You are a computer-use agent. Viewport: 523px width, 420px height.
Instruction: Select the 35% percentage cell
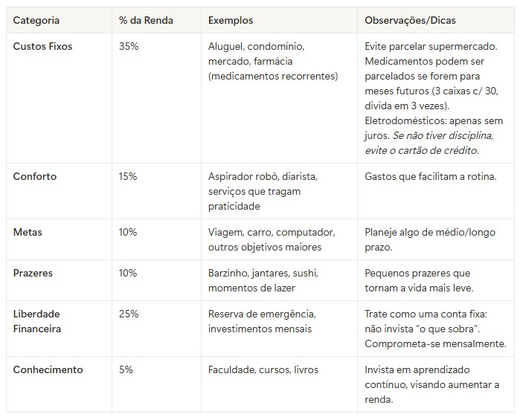(129, 46)
